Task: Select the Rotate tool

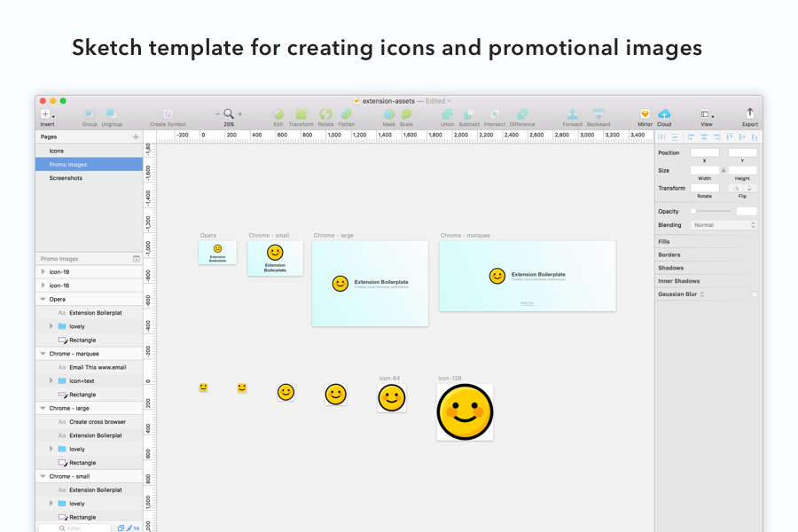Action: pyautogui.click(x=325, y=114)
